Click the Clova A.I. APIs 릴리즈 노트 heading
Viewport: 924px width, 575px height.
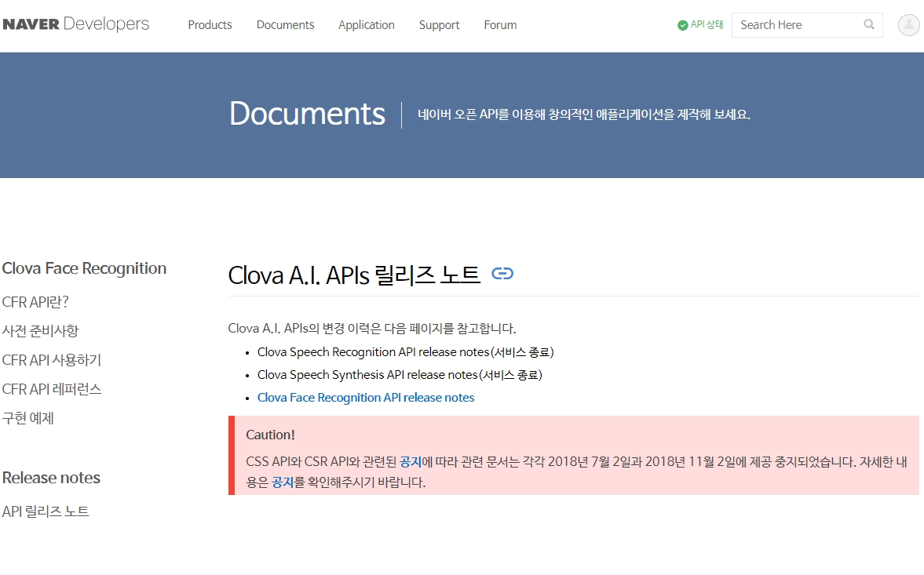click(354, 275)
